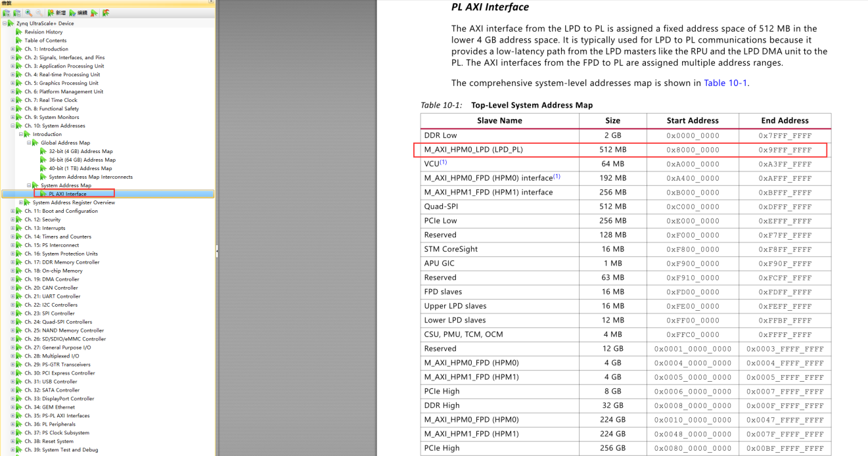Image resolution: width=868 pixels, height=456 pixels.
Task: Click bookmark icon next to Ch. 21: UART Controller
Action: 19,296
